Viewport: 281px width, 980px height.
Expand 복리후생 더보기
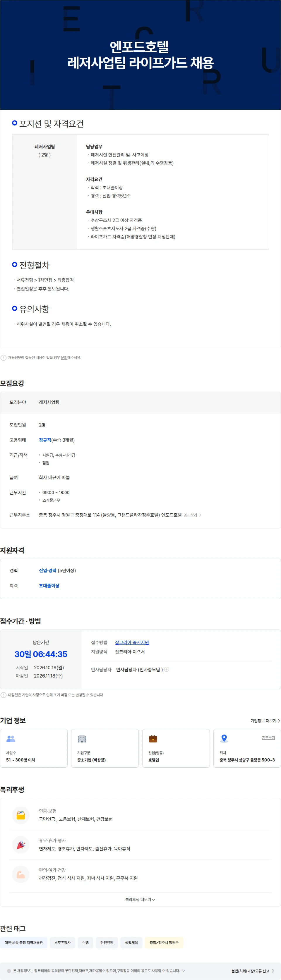pyautogui.click(x=140, y=899)
